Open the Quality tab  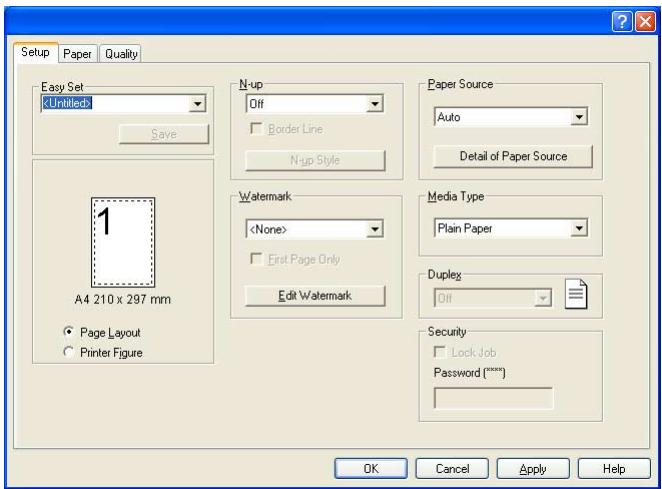(121, 54)
